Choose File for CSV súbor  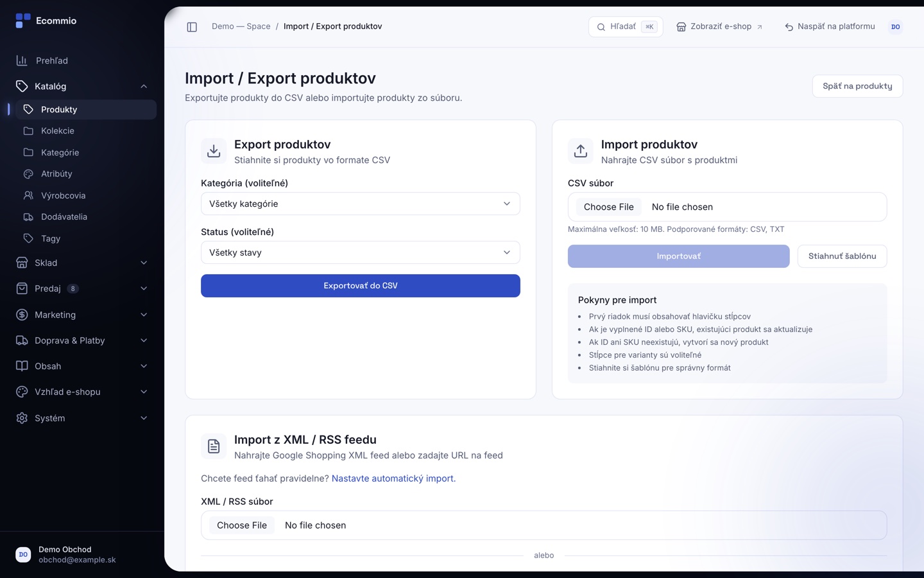[608, 207]
